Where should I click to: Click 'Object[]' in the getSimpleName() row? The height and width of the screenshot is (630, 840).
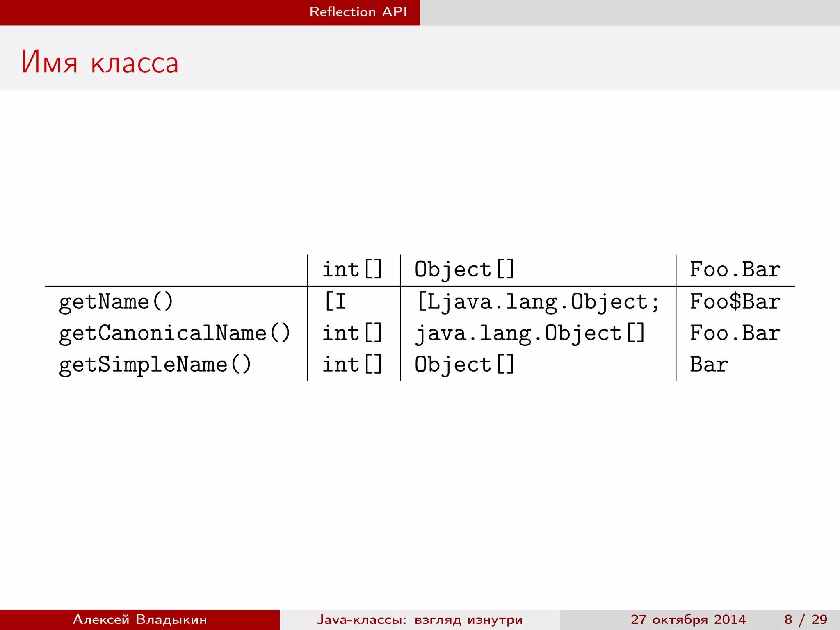(464, 365)
